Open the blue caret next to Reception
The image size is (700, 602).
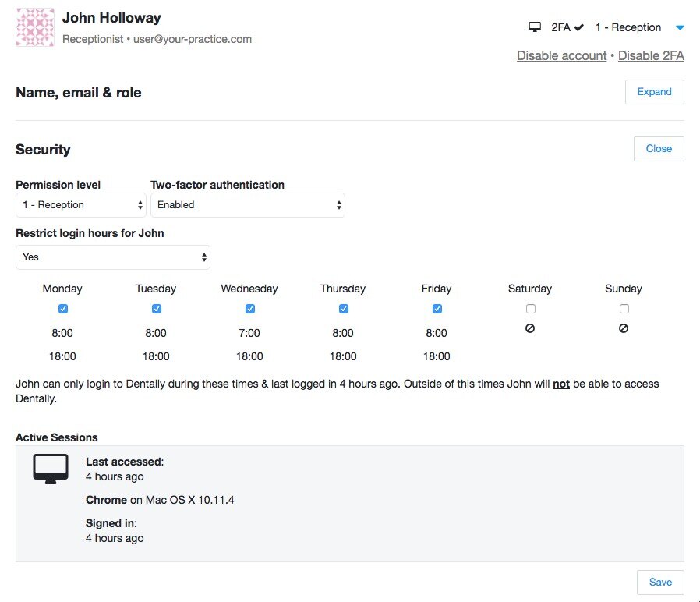[x=680, y=28]
